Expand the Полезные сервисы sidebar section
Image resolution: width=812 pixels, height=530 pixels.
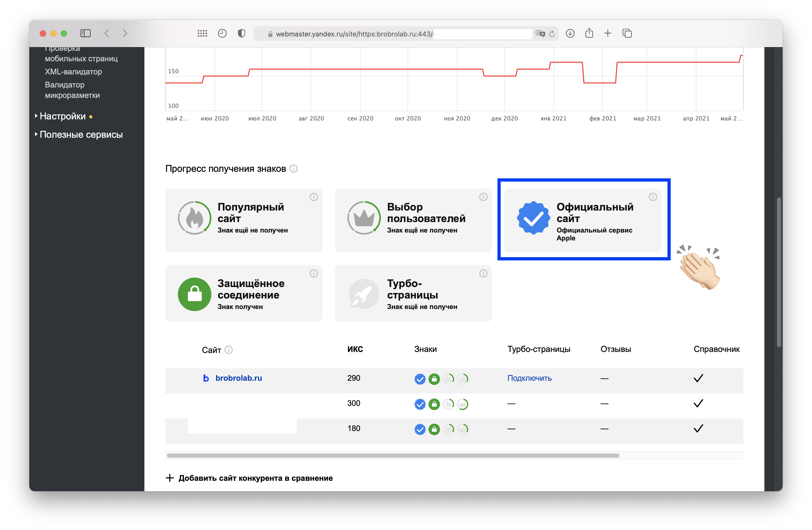tap(81, 135)
